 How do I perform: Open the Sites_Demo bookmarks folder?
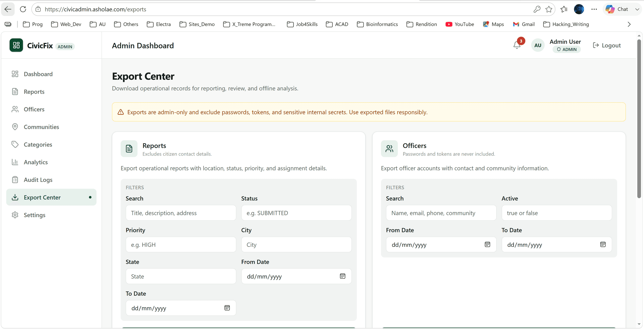[x=197, y=24]
